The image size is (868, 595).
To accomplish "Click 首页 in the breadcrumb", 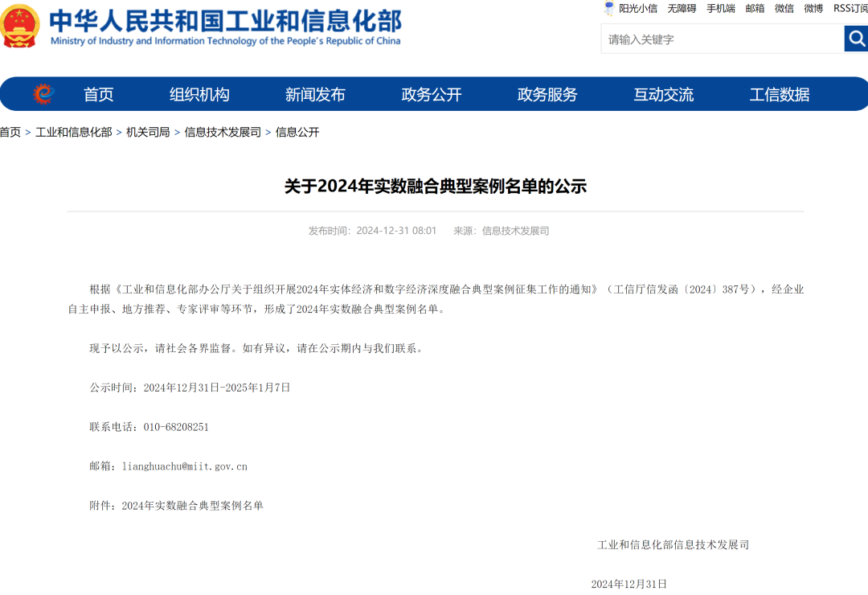I will click(10, 132).
